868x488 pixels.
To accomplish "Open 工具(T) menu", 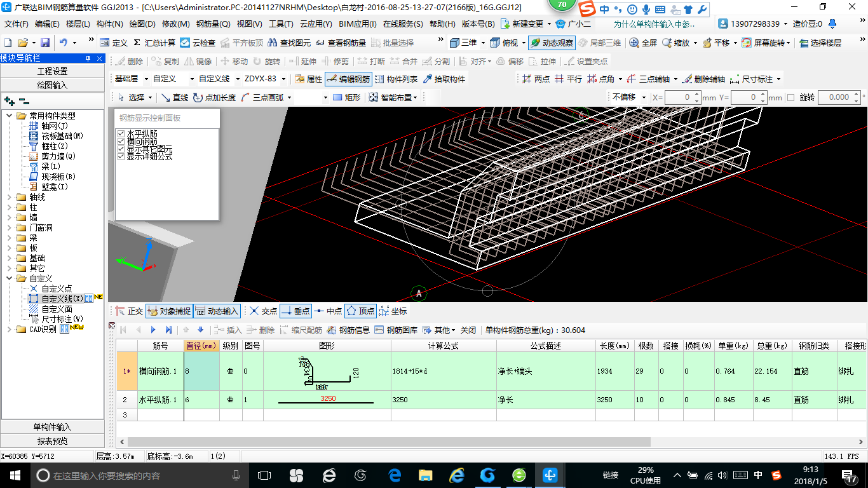I will 281,24.
